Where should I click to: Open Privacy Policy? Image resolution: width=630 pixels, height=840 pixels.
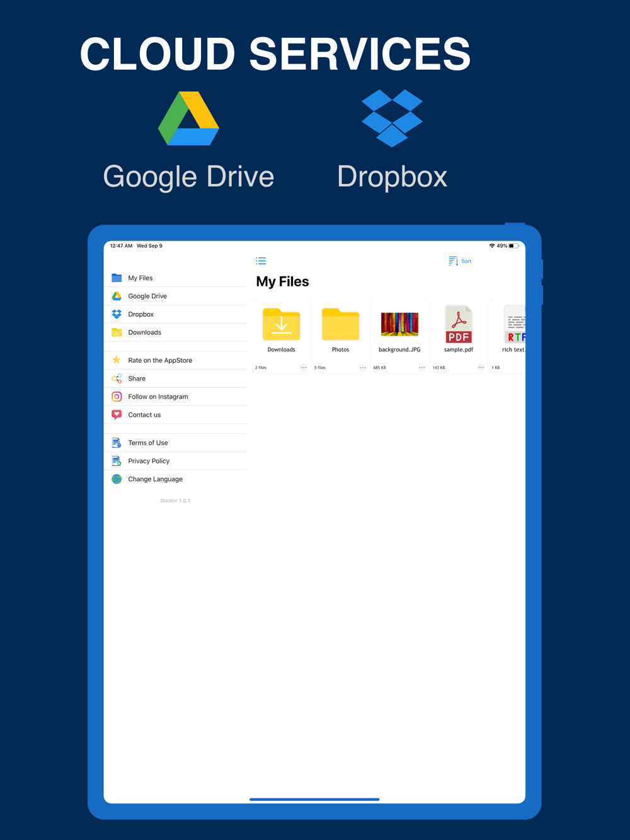click(176, 461)
